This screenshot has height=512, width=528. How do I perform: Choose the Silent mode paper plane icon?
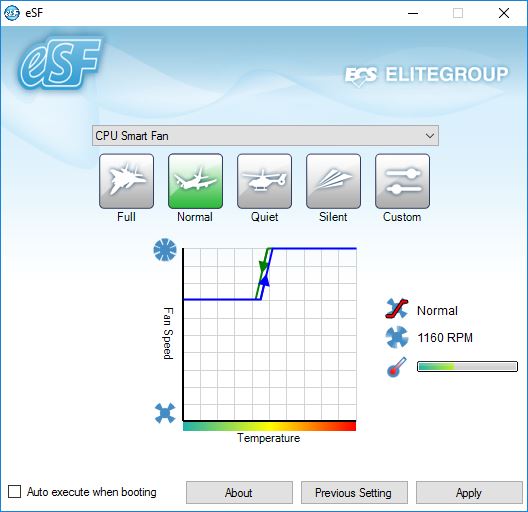click(x=333, y=181)
